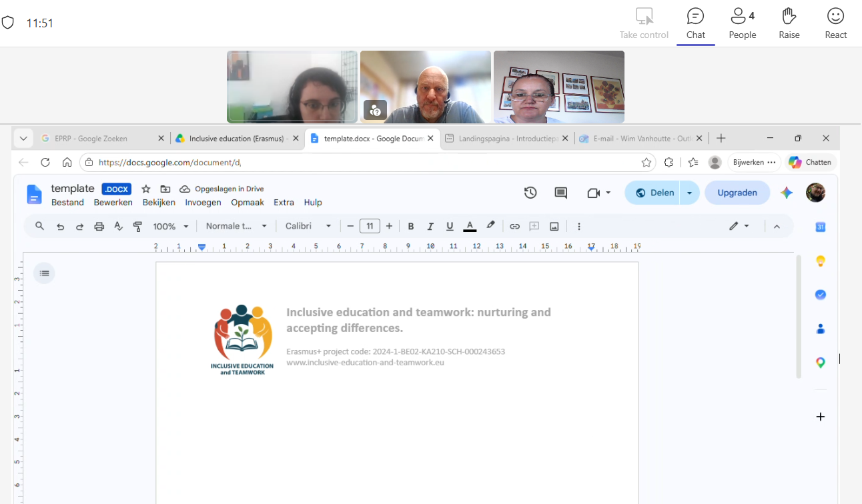Open the browser tab search dropdown
The width and height of the screenshot is (862, 504).
(x=23, y=139)
